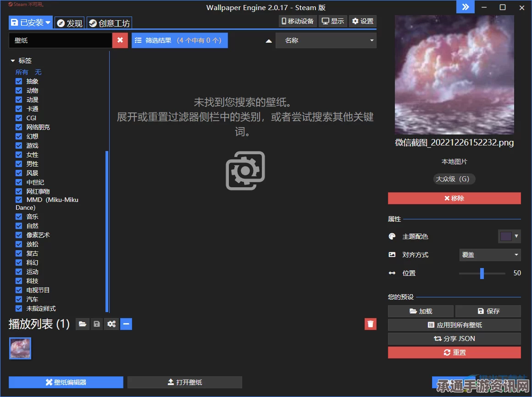Open 设置 settings
Viewport: 532px width, 397px height.
click(x=363, y=21)
